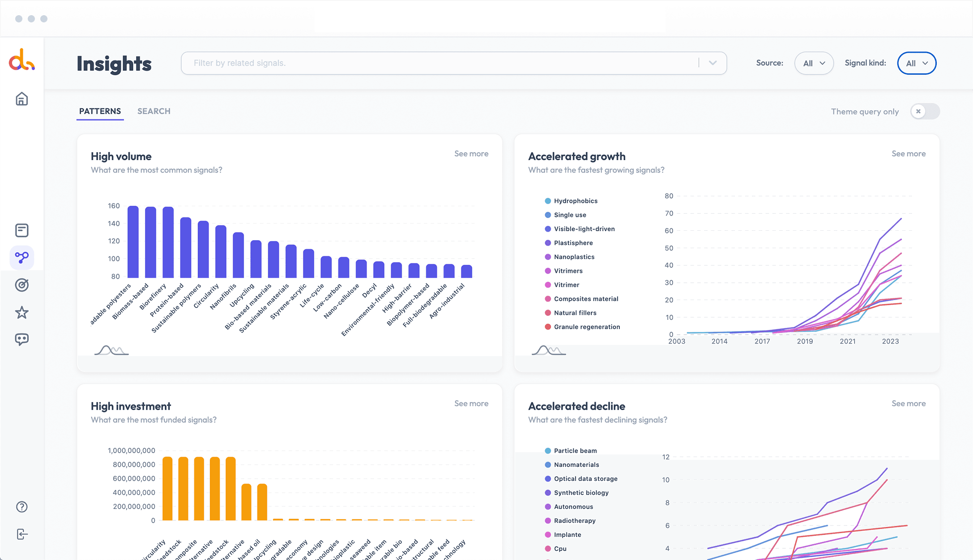Open the chat bubble icon in the sidebar

point(21,339)
